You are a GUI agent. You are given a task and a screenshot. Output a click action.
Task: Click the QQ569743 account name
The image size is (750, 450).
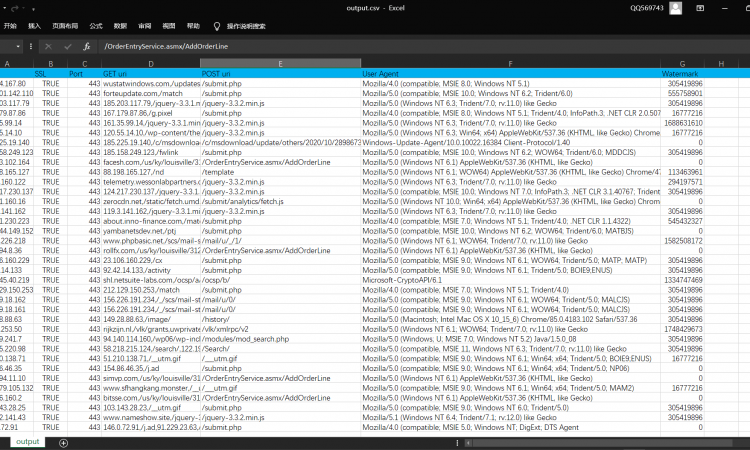pyautogui.click(x=647, y=8)
